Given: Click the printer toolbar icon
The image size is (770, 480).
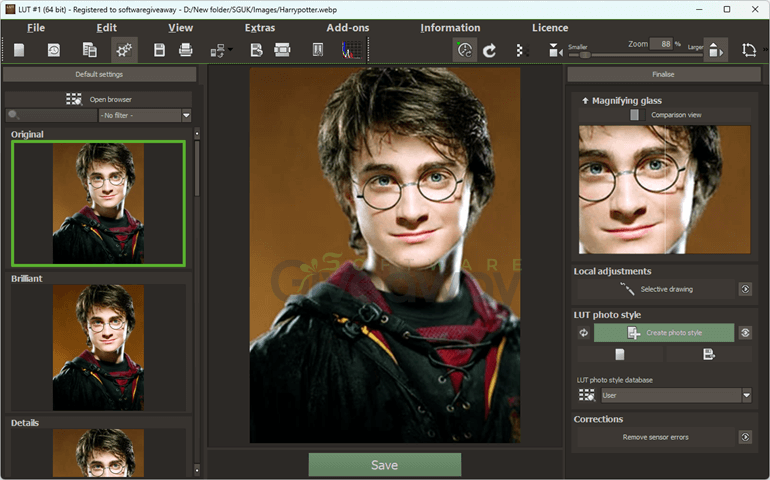Looking at the screenshot, I should point(186,50).
